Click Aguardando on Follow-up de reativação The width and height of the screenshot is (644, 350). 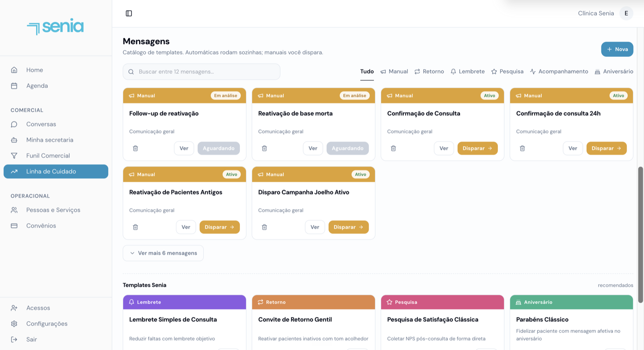click(219, 148)
